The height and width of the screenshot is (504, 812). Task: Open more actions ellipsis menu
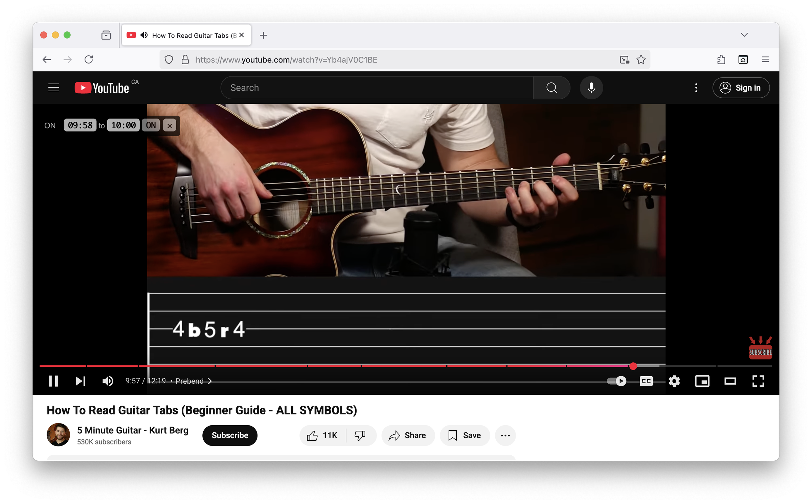point(505,435)
